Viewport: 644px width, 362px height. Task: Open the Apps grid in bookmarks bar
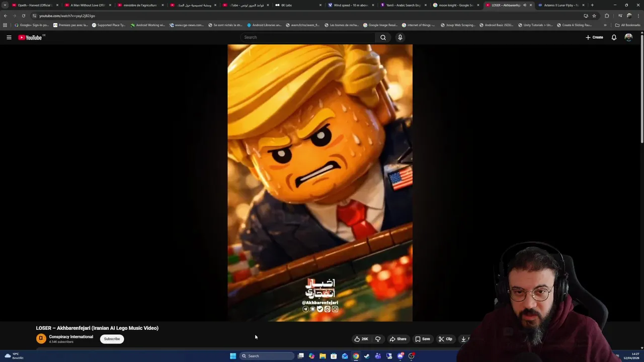tap(5, 25)
